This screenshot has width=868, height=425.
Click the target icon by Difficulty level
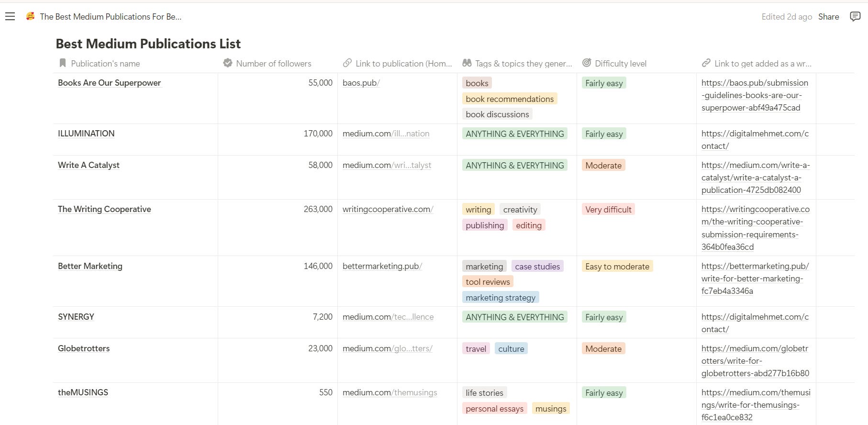(x=587, y=63)
